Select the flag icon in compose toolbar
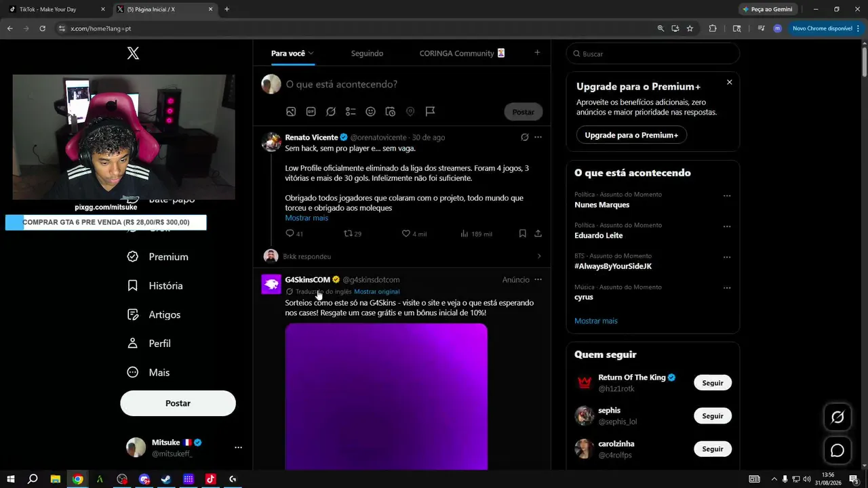The width and height of the screenshot is (868, 488). pyautogui.click(x=430, y=112)
